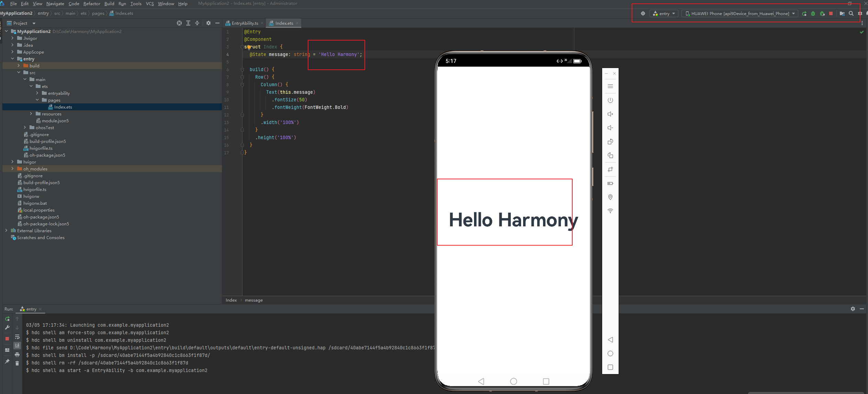Collapse the pages folder
The height and width of the screenshot is (394, 868).
[x=37, y=100]
